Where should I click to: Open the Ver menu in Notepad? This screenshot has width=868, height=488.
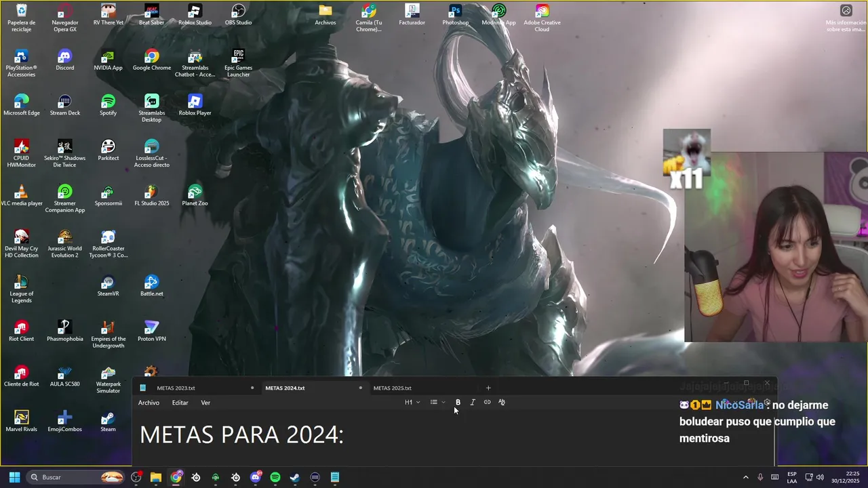(x=205, y=403)
